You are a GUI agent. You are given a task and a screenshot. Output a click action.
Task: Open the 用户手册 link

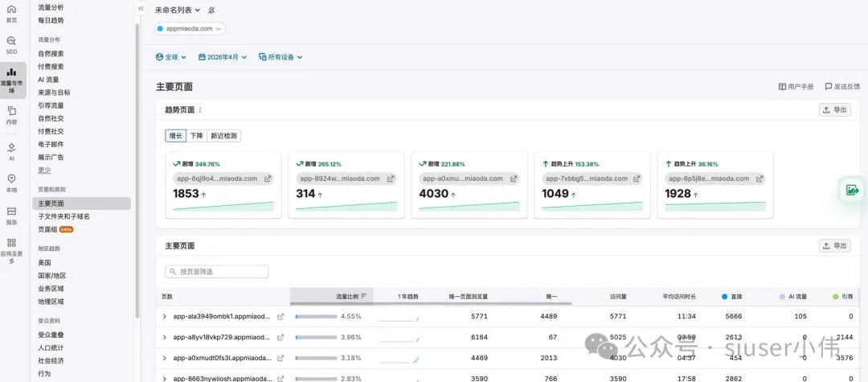[796, 87]
